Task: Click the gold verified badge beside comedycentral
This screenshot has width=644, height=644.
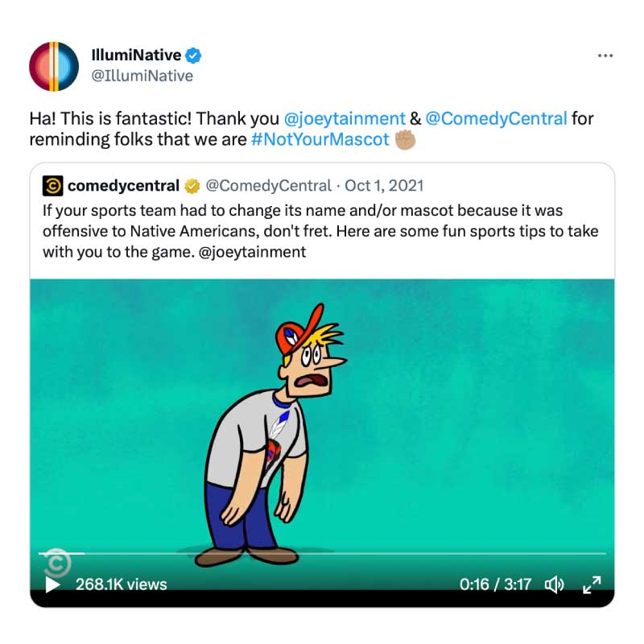Action: 192,186
